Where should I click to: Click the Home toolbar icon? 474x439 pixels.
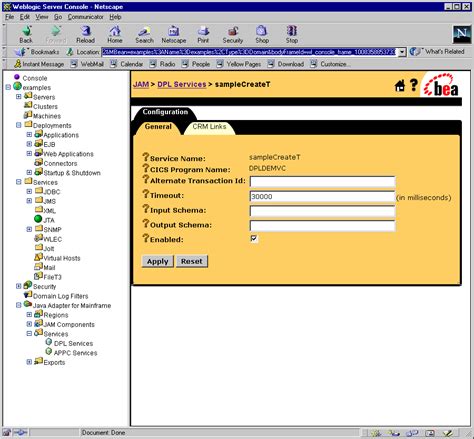[x=115, y=34]
